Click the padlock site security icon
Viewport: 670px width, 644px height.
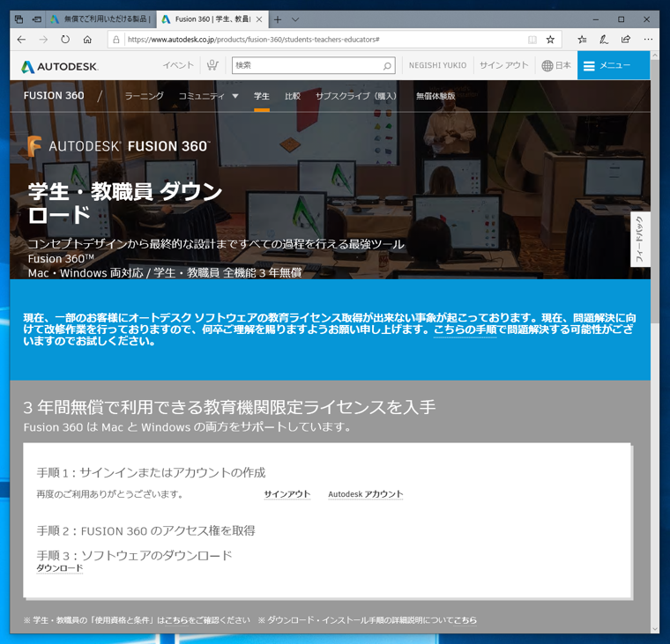click(115, 40)
